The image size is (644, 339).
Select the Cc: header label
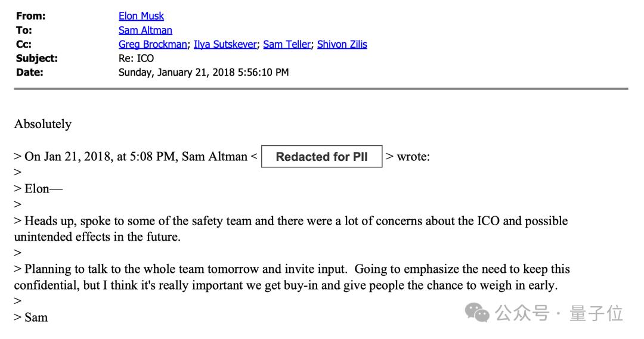pyautogui.click(x=24, y=44)
